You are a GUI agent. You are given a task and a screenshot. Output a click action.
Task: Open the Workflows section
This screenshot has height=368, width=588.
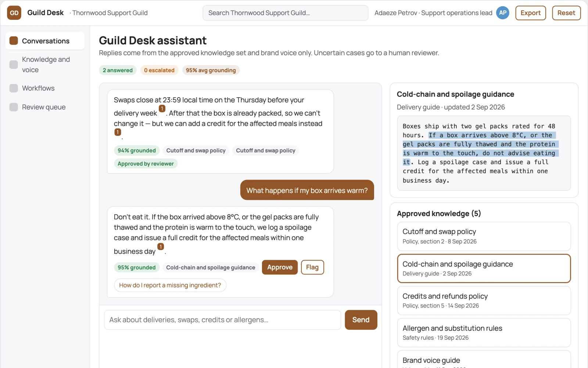pos(45,88)
